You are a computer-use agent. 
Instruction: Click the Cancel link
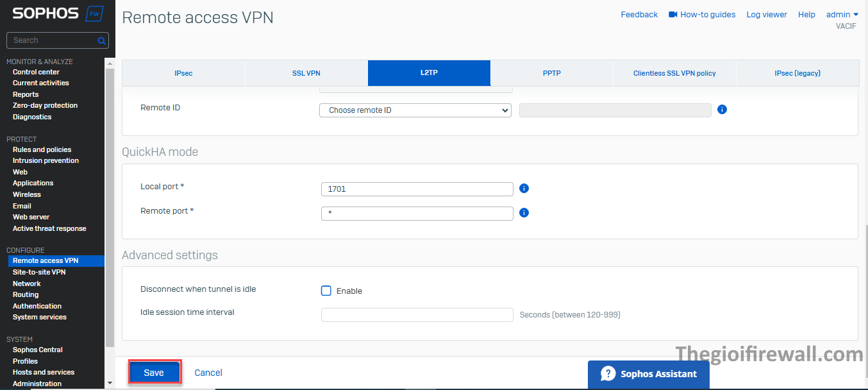[208, 373]
